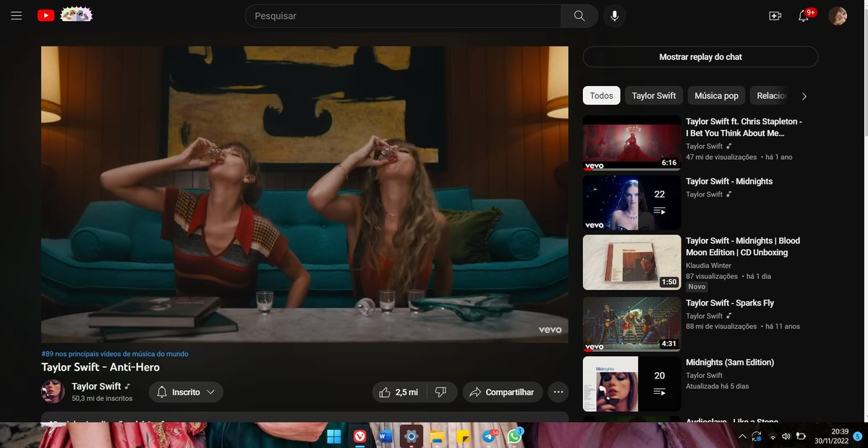Open WhatsApp from the taskbar
Image resolution: width=868 pixels, height=448 pixels.
(x=514, y=436)
